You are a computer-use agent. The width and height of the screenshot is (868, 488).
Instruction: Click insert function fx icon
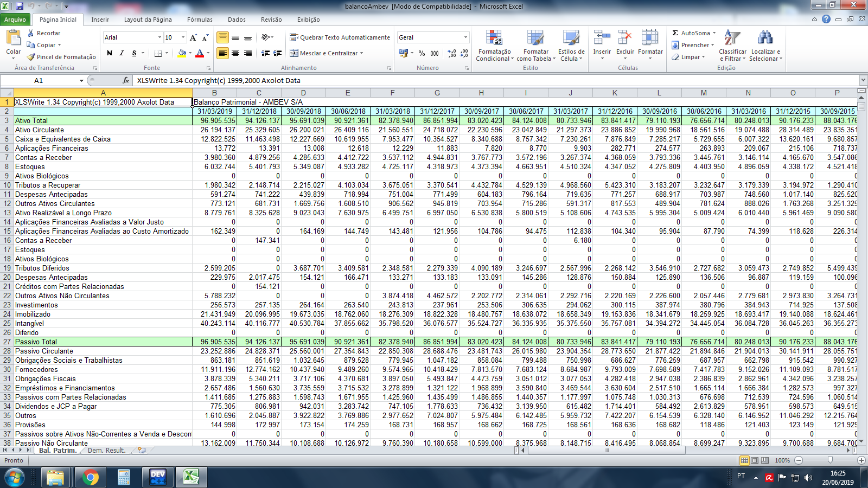126,80
